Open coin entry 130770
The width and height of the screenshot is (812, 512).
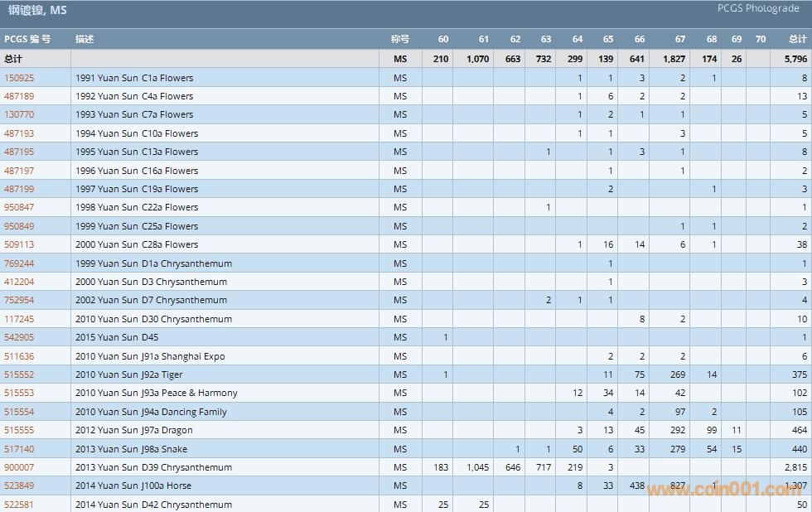click(19, 114)
